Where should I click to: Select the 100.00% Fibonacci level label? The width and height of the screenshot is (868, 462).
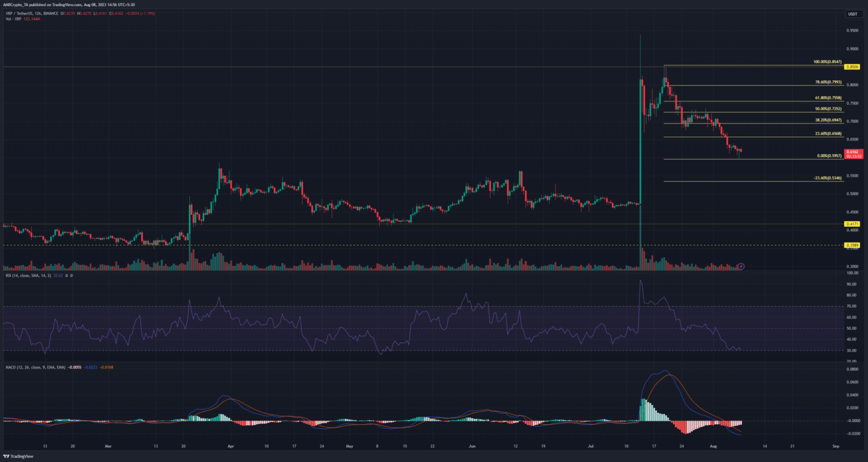pyautogui.click(x=827, y=62)
